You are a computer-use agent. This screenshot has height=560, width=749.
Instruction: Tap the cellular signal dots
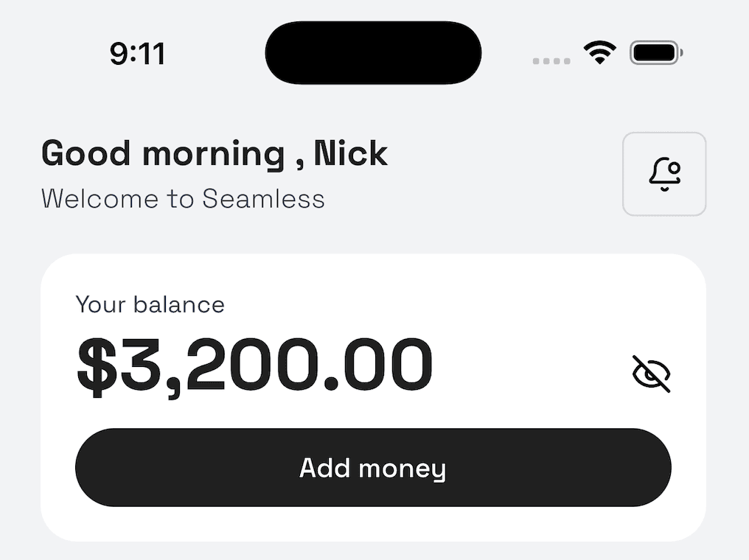551,61
